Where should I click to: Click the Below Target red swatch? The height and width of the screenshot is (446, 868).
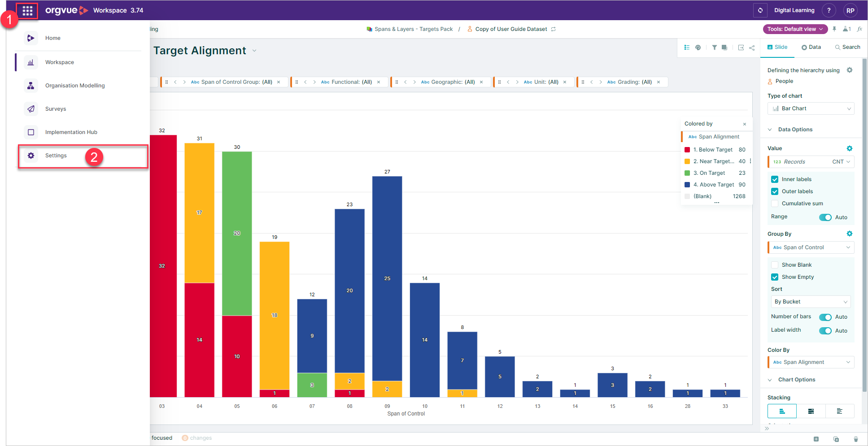(687, 150)
